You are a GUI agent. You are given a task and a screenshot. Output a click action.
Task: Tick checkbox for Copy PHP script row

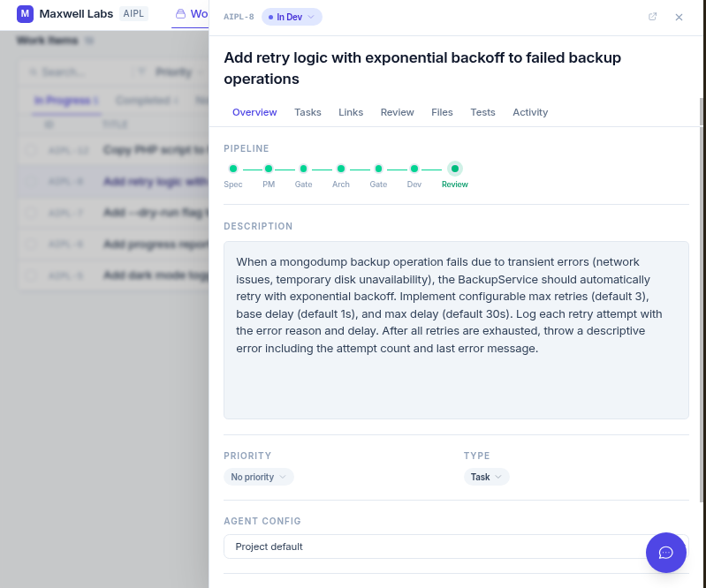(x=31, y=150)
